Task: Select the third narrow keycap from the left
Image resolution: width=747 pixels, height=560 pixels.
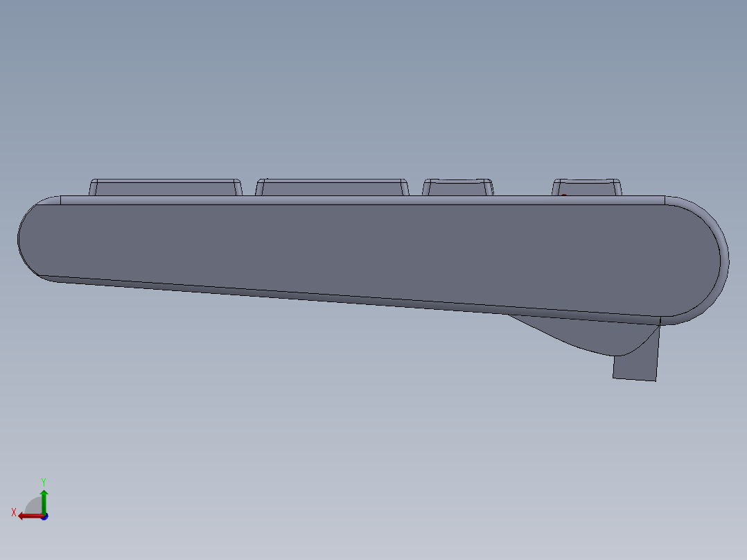Action: click(458, 187)
